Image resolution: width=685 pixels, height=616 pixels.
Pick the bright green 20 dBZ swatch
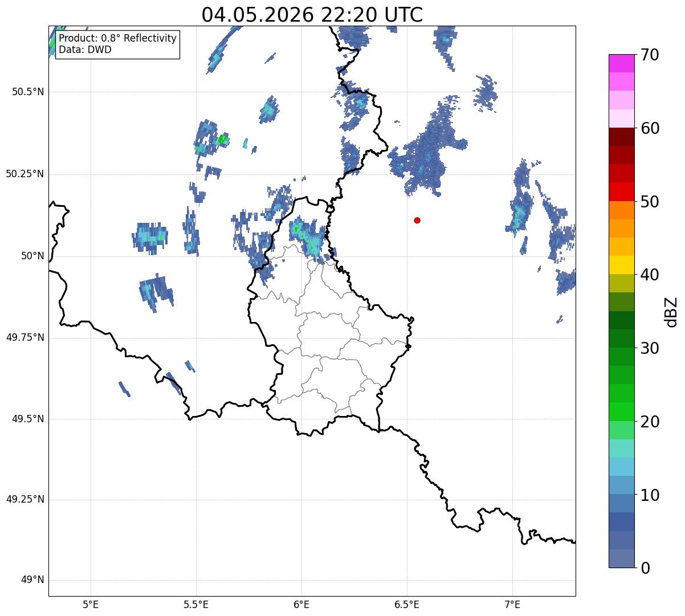pos(621,411)
